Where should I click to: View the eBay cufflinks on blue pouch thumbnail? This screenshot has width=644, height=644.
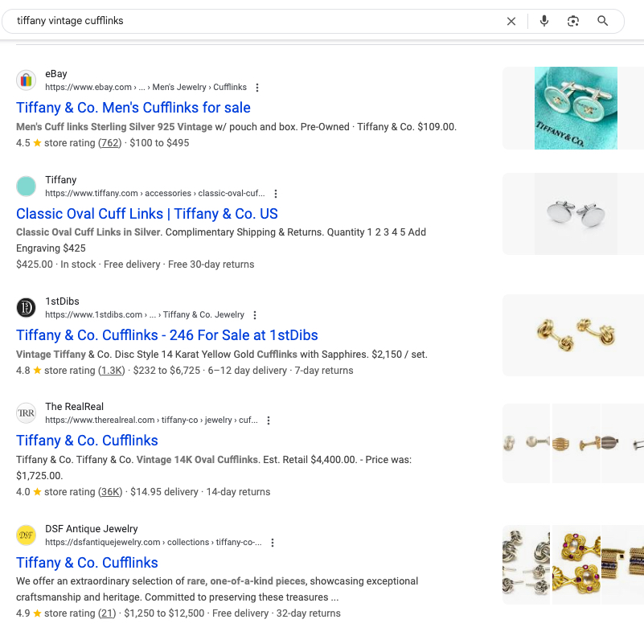(x=576, y=108)
